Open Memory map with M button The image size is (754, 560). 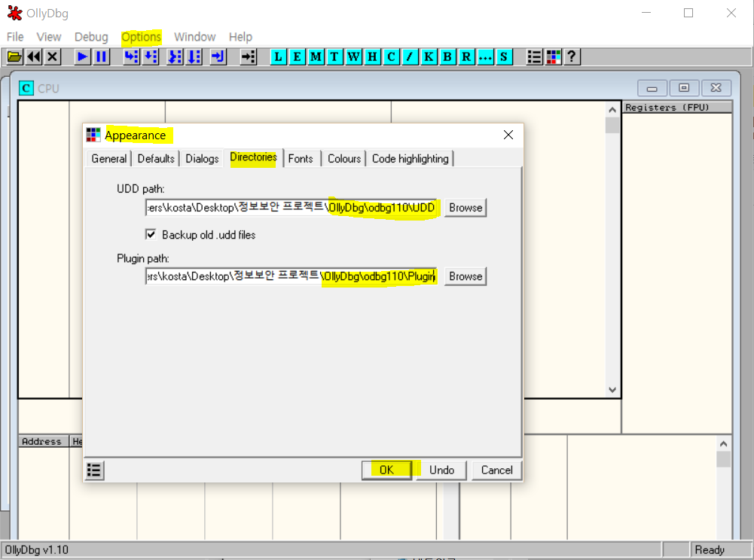[x=316, y=56]
